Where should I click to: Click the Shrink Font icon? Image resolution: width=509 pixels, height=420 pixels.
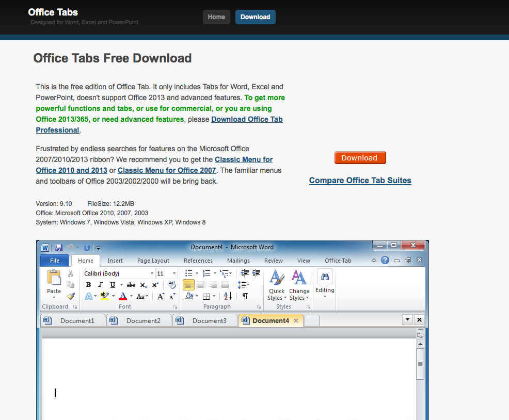click(172, 296)
